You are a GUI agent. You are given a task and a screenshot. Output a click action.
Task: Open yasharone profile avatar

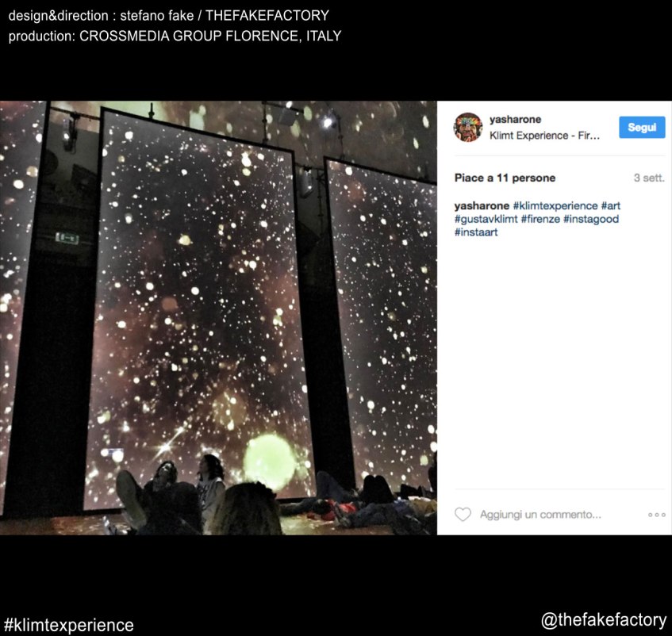click(x=467, y=127)
